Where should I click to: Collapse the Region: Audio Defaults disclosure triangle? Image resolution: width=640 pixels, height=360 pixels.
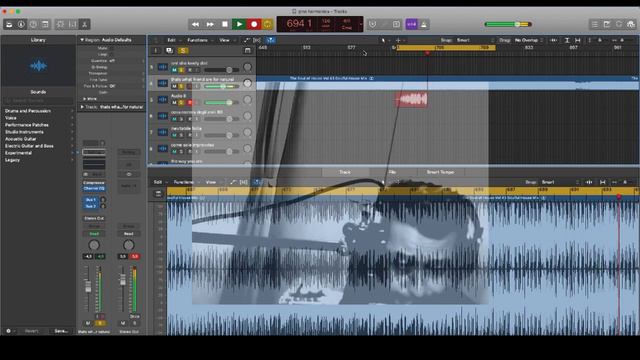click(82, 40)
